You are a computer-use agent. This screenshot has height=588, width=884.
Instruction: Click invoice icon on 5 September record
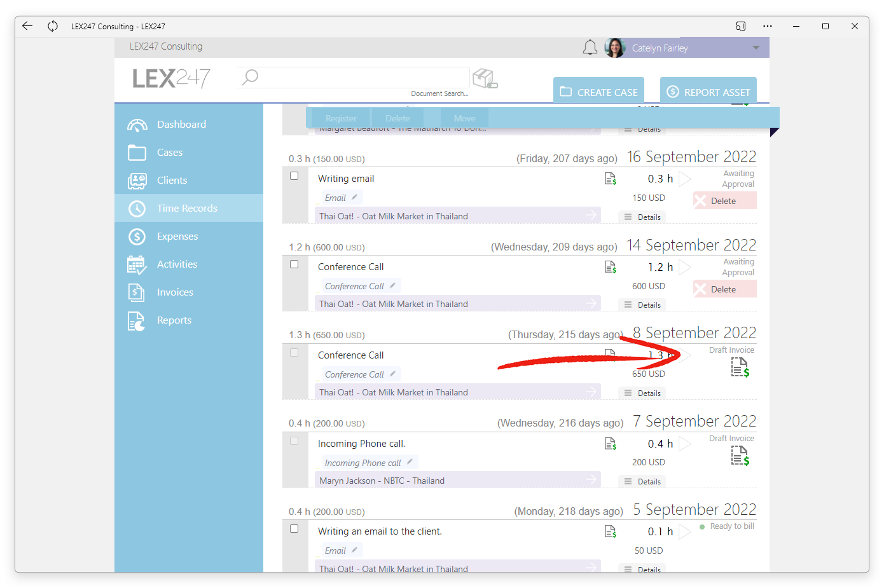coord(610,531)
